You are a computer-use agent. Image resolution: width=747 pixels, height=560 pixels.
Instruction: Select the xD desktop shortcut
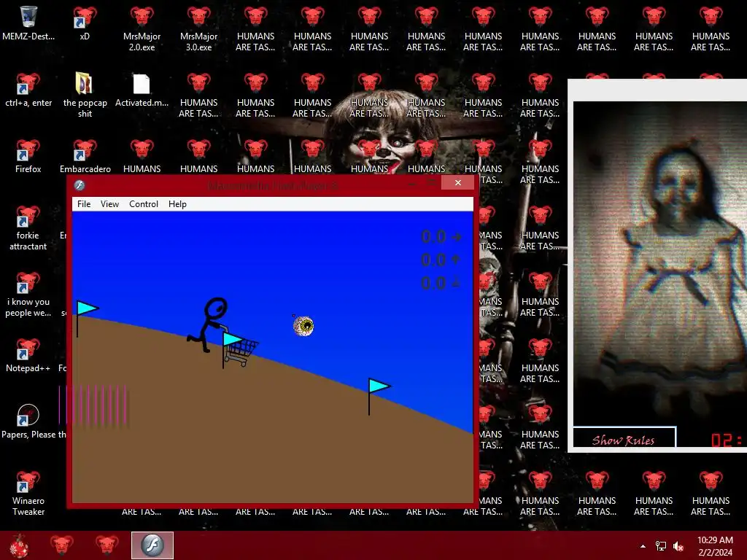[85, 24]
